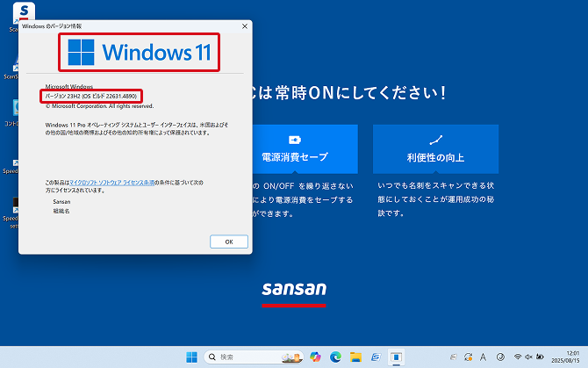The width and height of the screenshot is (588, 368).
Task: Click the gray tray icon left of update icon
Action: (x=454, y=357)
